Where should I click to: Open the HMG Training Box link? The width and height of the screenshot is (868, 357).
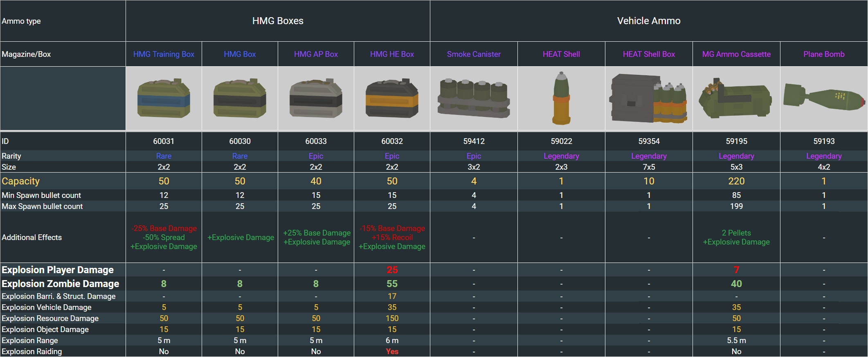pyautogui.click(x=164, y=54)
